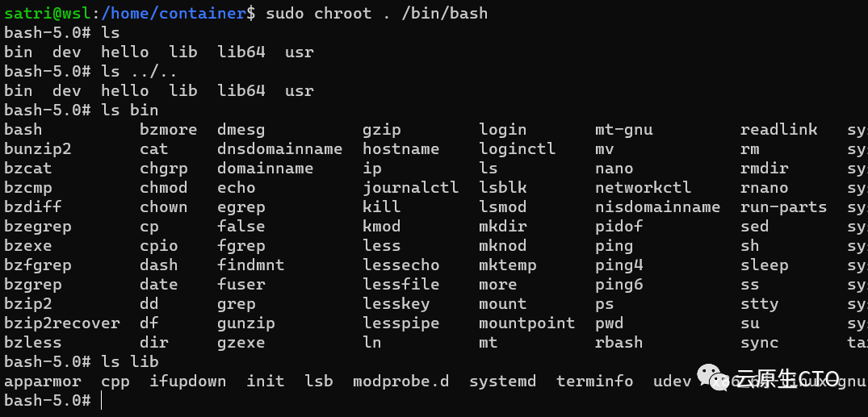The height and width of the screenshot is (417, 868).
Task: Click the 'dnsdomainname' entry
Action: click(x=279, y=148)
